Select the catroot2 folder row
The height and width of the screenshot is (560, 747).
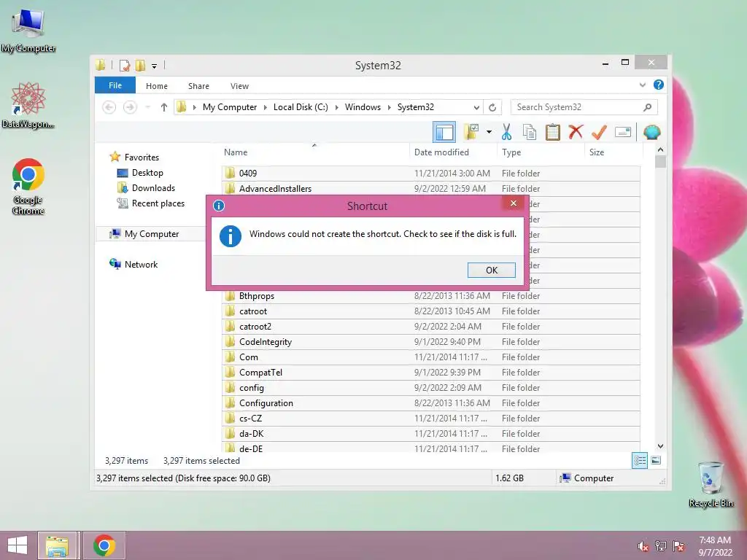(x=430, y=327)
